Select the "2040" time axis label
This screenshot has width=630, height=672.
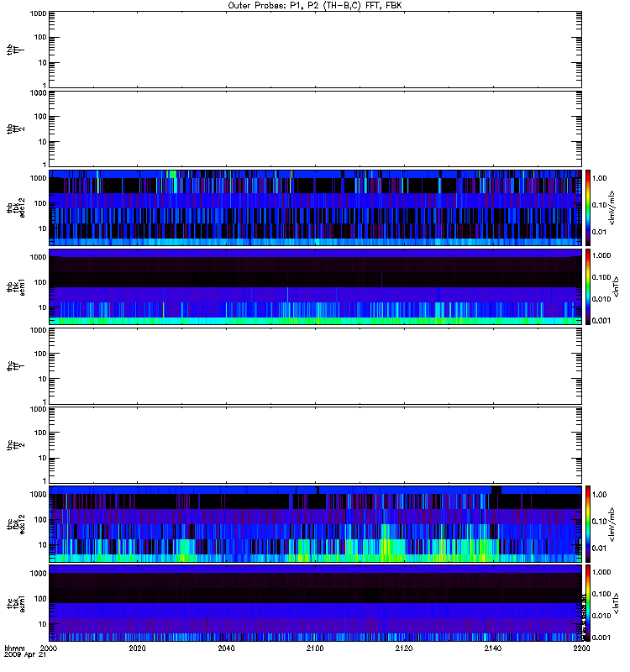pyautogui.click(x=226, y=648)
